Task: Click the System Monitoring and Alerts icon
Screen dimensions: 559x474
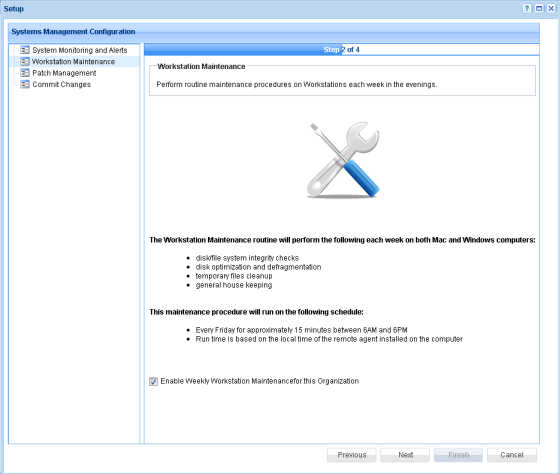Action: [x=25, y=50]
